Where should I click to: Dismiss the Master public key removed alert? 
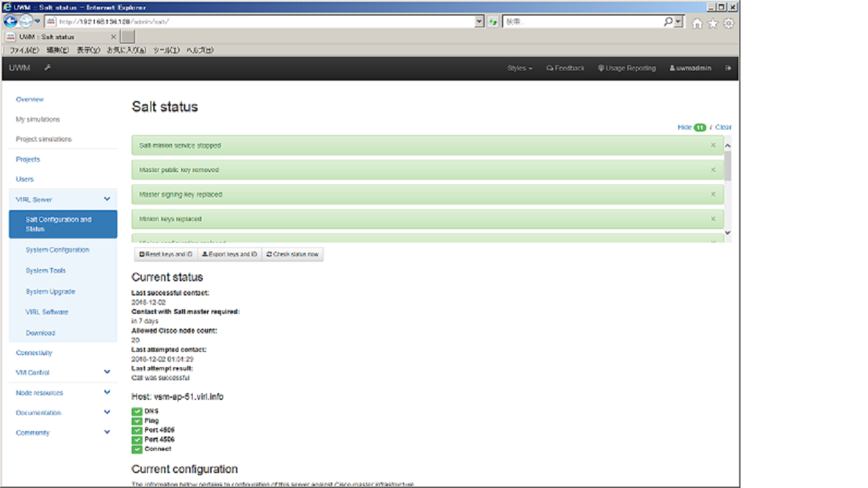tap(713, 169)
